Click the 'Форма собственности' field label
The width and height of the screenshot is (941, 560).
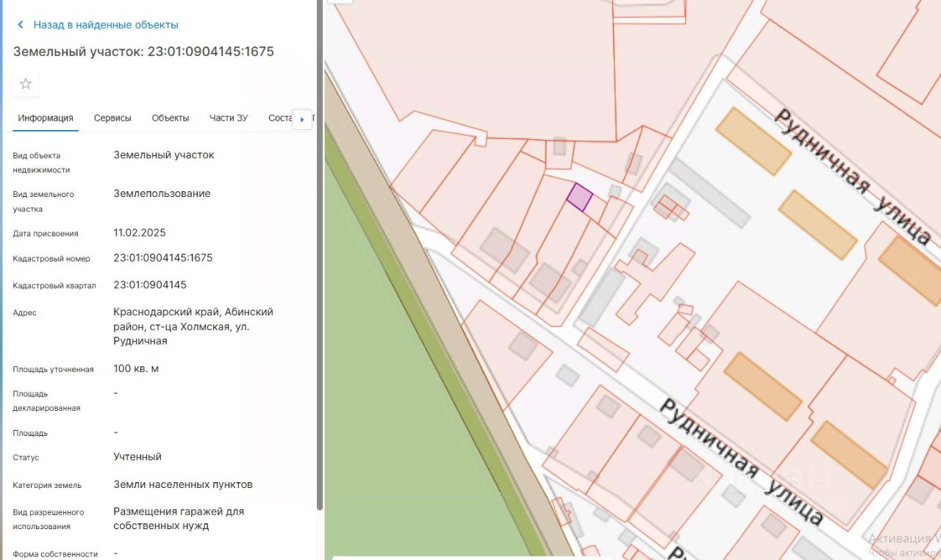tap(55, 554)
